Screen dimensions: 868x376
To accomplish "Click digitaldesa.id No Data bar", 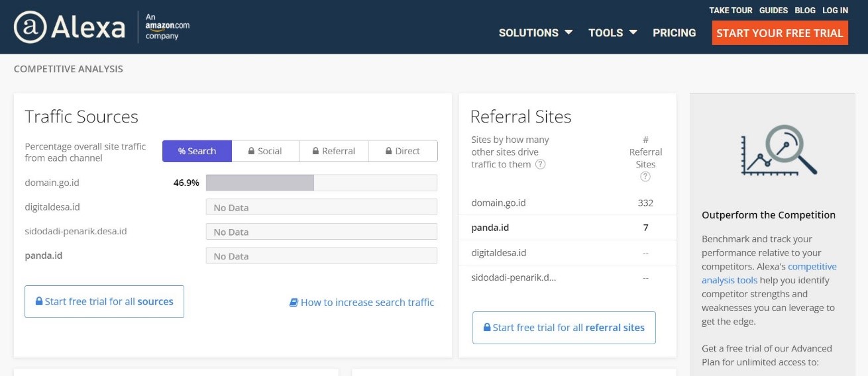I will click(x=321, y=207).
